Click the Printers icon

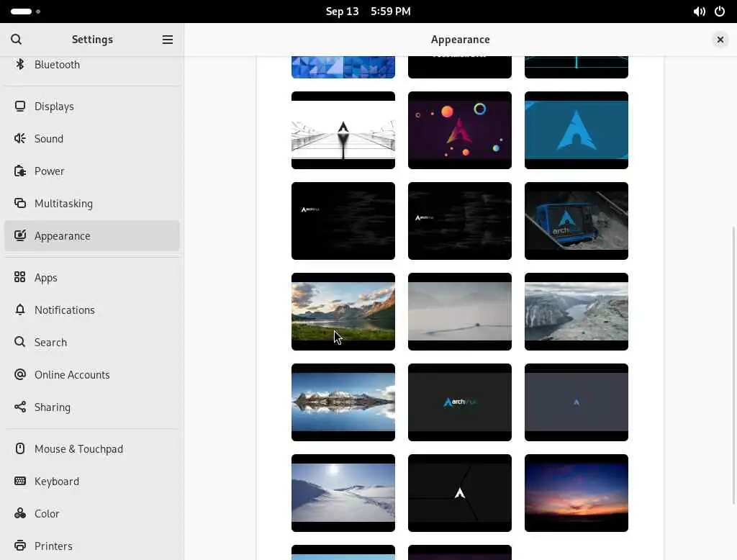tap(19, 546)
